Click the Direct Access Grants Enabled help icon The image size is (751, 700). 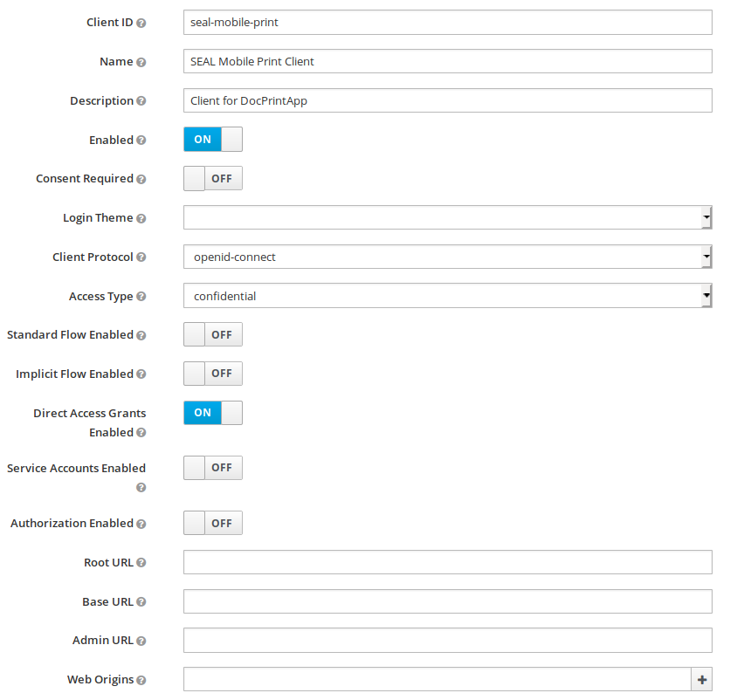click(x=141, y=433)
